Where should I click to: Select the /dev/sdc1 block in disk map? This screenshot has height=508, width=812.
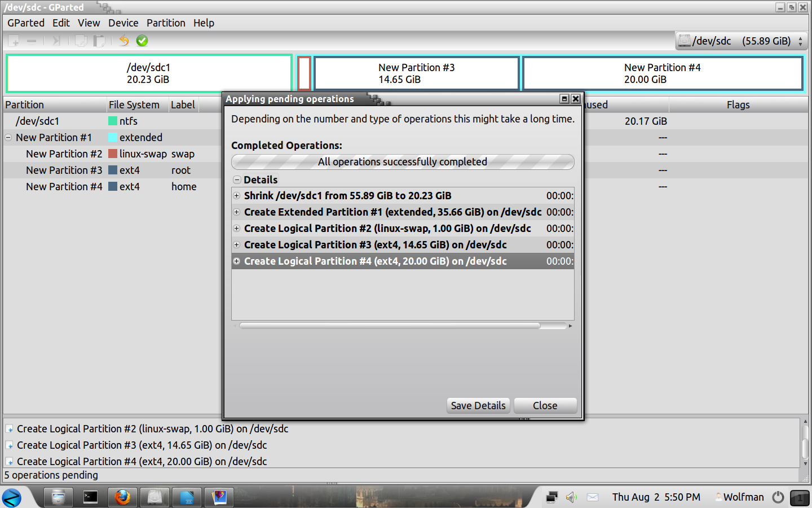point(148,73)
